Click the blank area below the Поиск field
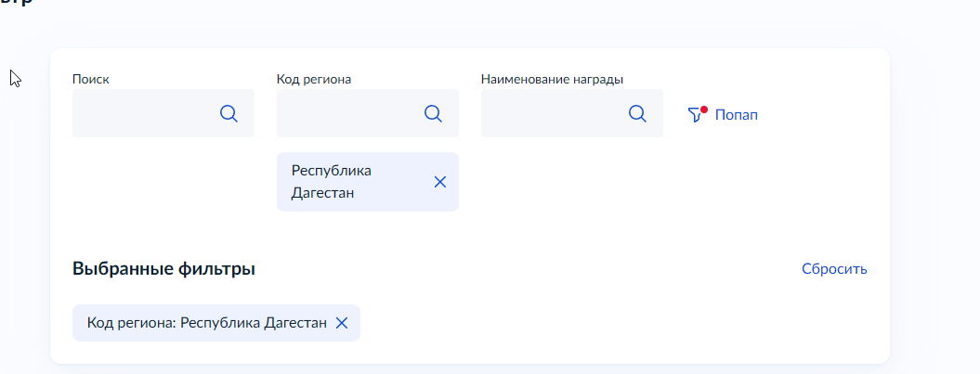The image size is (980, 374). pyautogui.click(x=163, y=186)
